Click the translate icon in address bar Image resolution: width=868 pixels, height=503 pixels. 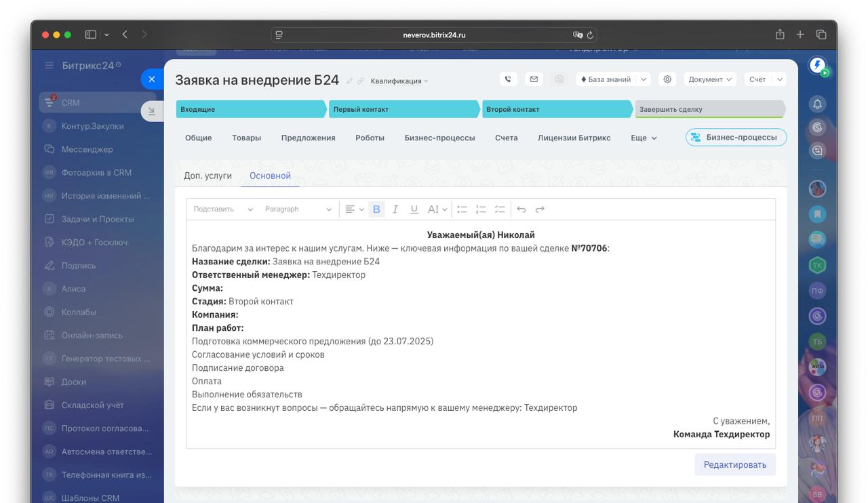click(x=578, y=35)
